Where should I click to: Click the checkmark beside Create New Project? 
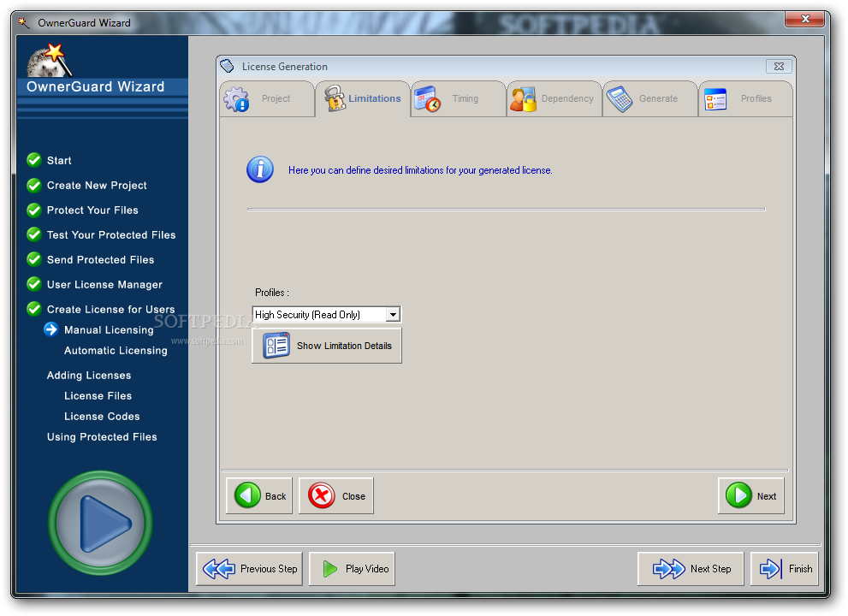(x=34, y=185)
